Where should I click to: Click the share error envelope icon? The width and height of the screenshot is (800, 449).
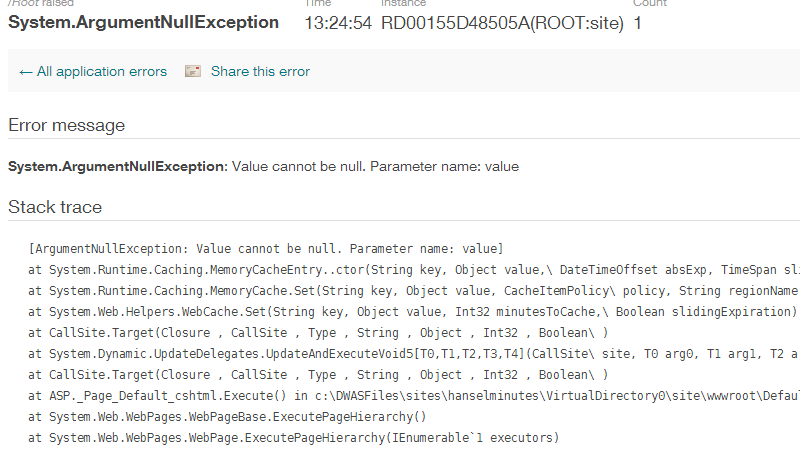tap(192, 71)
